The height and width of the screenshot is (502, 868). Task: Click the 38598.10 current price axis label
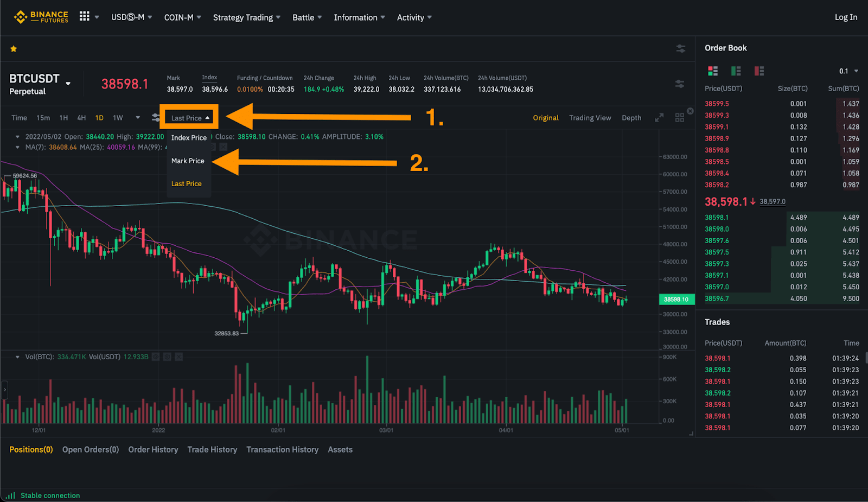[x=676, y=299]
